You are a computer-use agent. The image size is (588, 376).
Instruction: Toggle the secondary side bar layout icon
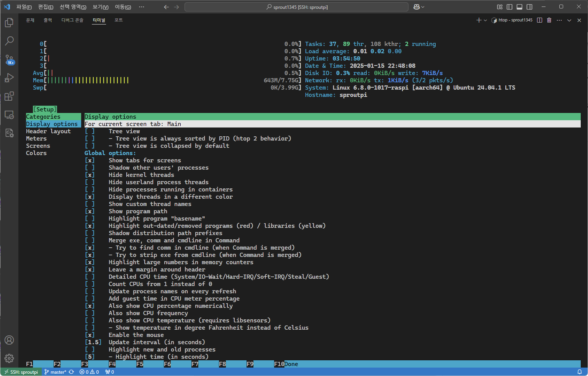click(529, 7)
